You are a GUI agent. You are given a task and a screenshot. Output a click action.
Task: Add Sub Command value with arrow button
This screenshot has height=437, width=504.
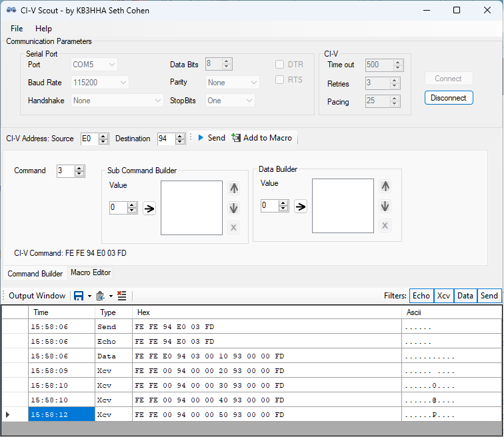coord(149,209)
